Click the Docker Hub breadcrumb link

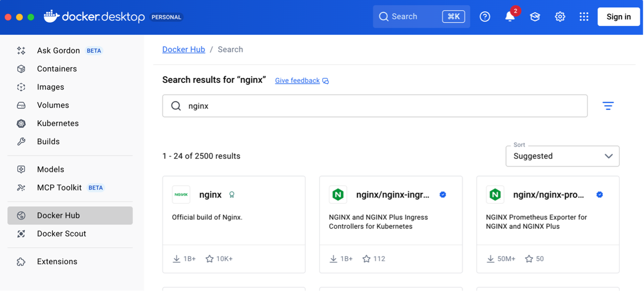click(183, 50)
